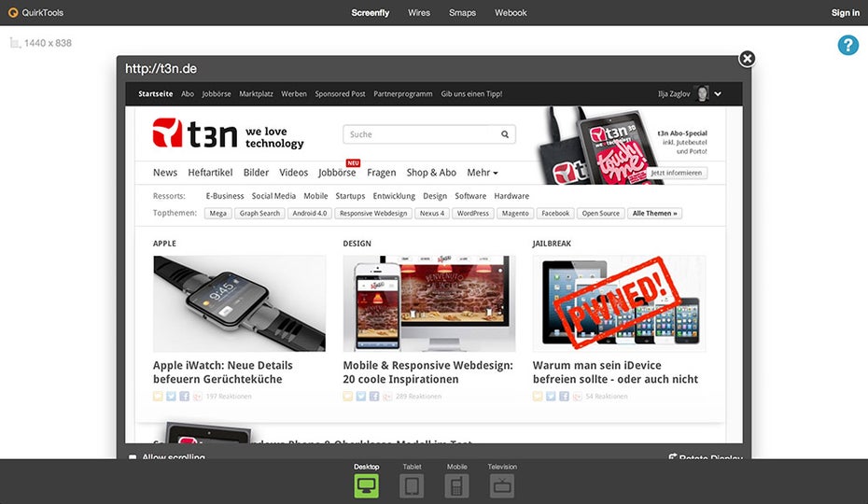The height and width of the screenshot is (504, 868).
Task: Open the user menu arrow next to avatar
Action: click(x=718, y=93)
